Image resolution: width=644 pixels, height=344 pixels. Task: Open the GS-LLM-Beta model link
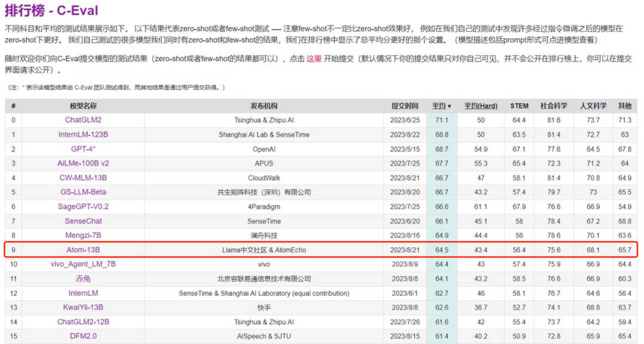coord(83,192)
